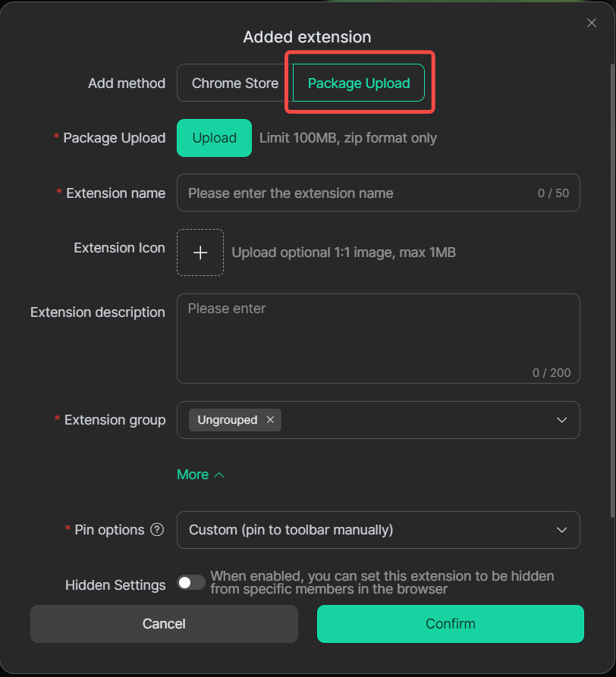Image resolution: width=616 pixels, height=677 pixels.
Task: Open the Extension group dropdown
Action: (417, 420)
